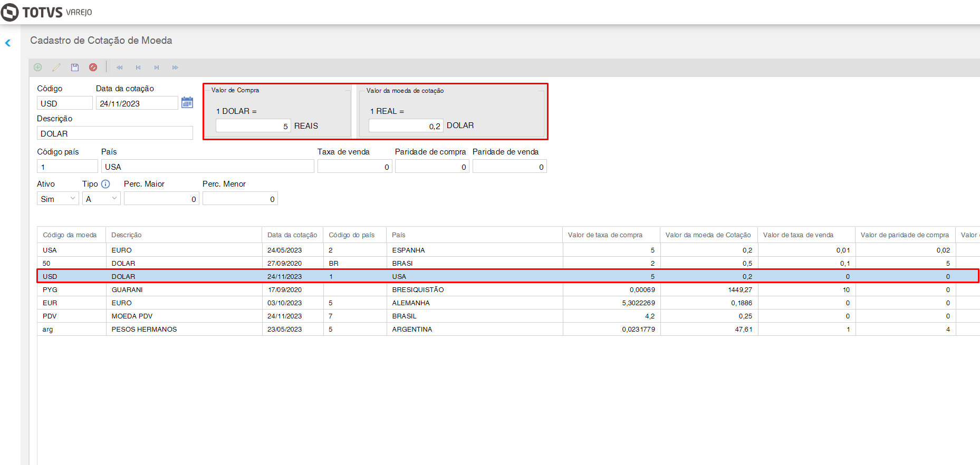Click the PDV currency code cell

coord(72,316)
